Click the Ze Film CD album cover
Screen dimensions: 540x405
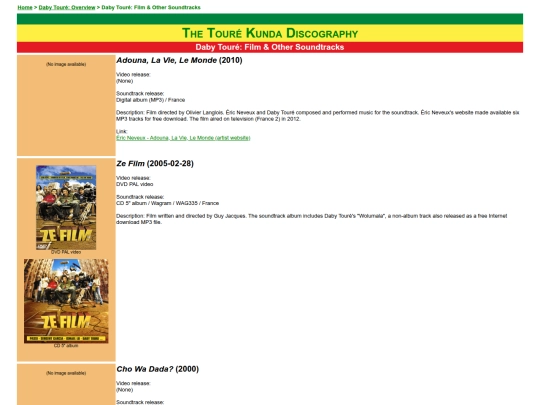click(66, 301)
